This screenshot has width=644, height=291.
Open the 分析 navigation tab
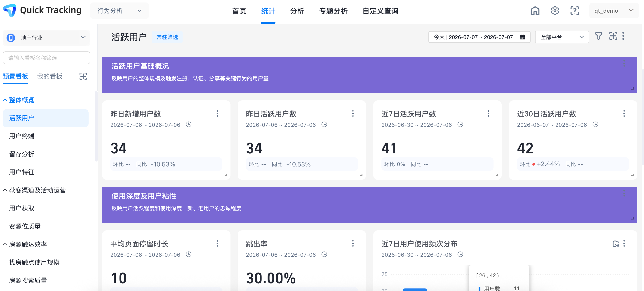click(x=297, y=11)
